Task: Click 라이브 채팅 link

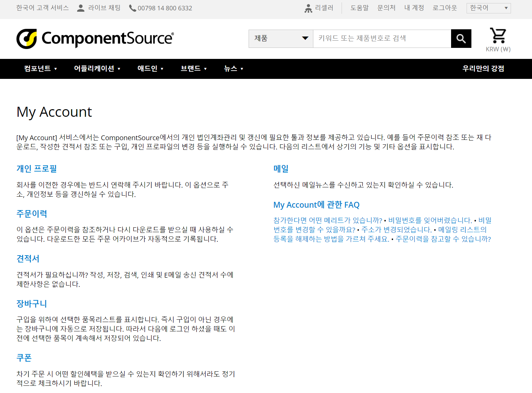Action: click(104, 8)
